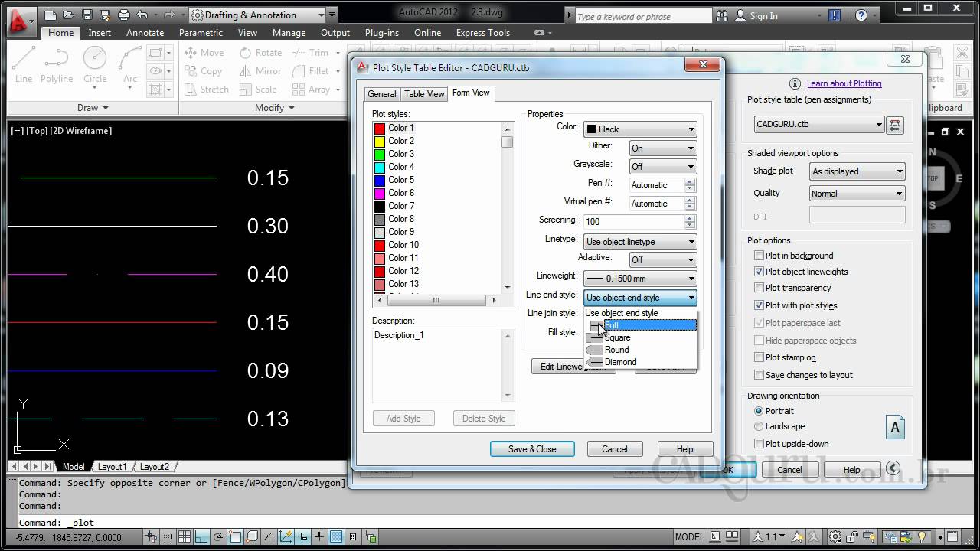Click the Undo arrow in quick access toolbar
980x551 pixels.
[142, 15]
